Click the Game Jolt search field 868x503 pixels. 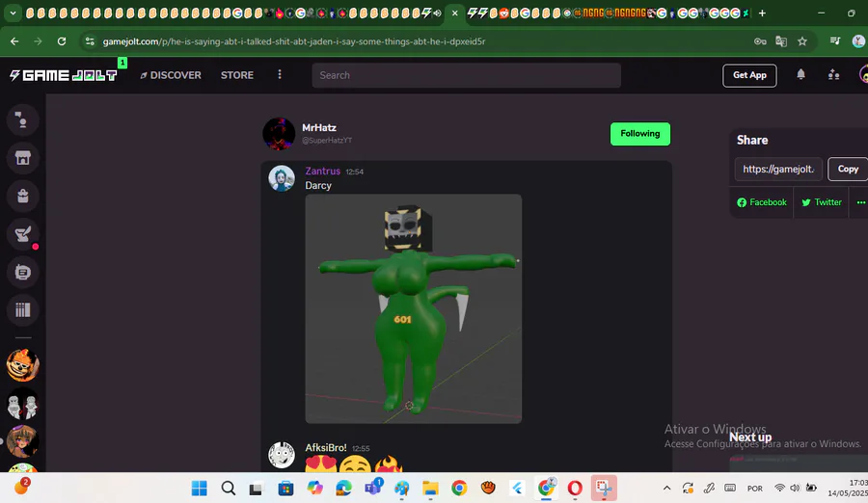pyautogui.click(x=466, y=75)
